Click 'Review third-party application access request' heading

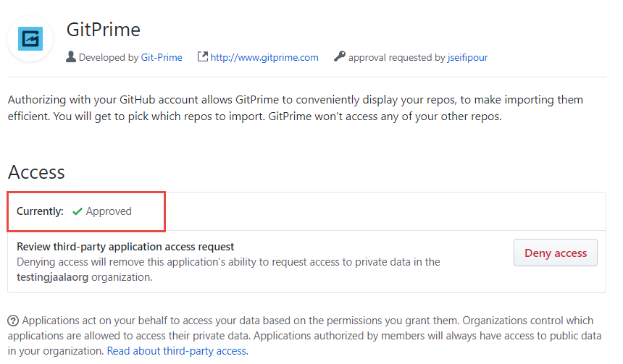[125, 247]
